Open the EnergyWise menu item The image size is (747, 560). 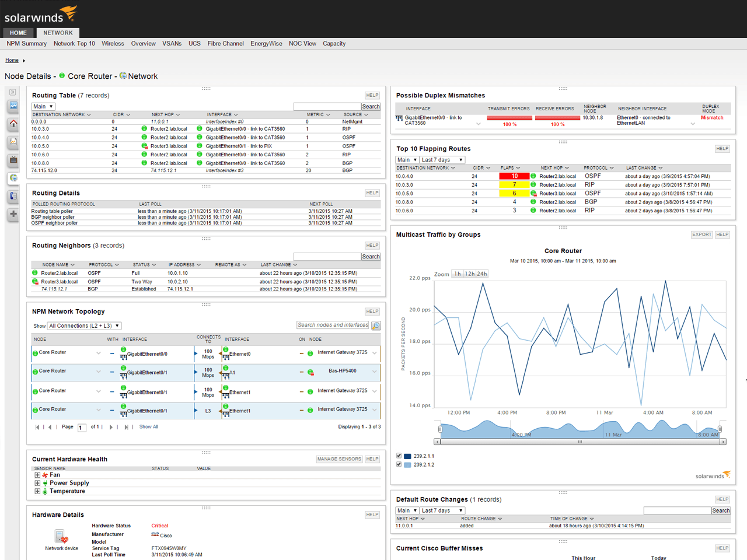pos(266,44)
